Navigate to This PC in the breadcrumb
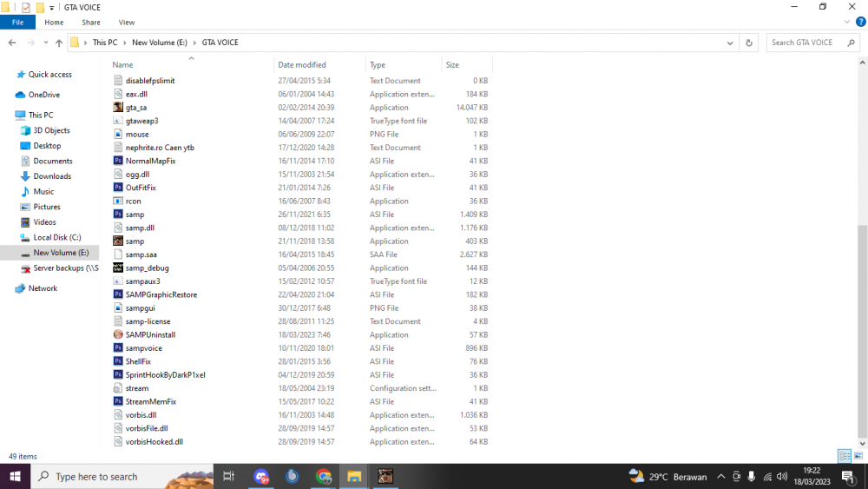 105,43
